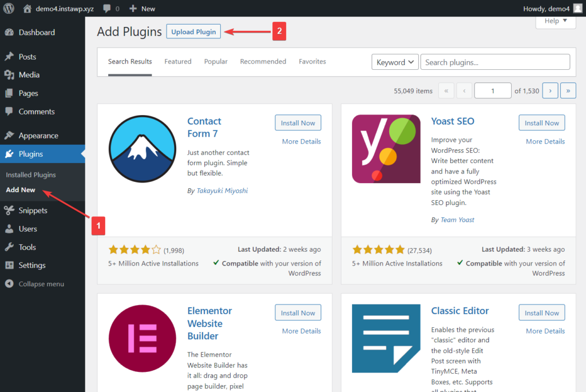Viewport: 586px width, 392px height.
Task: Click the home site icon in admin bar
Action: [x=27, y=9]
